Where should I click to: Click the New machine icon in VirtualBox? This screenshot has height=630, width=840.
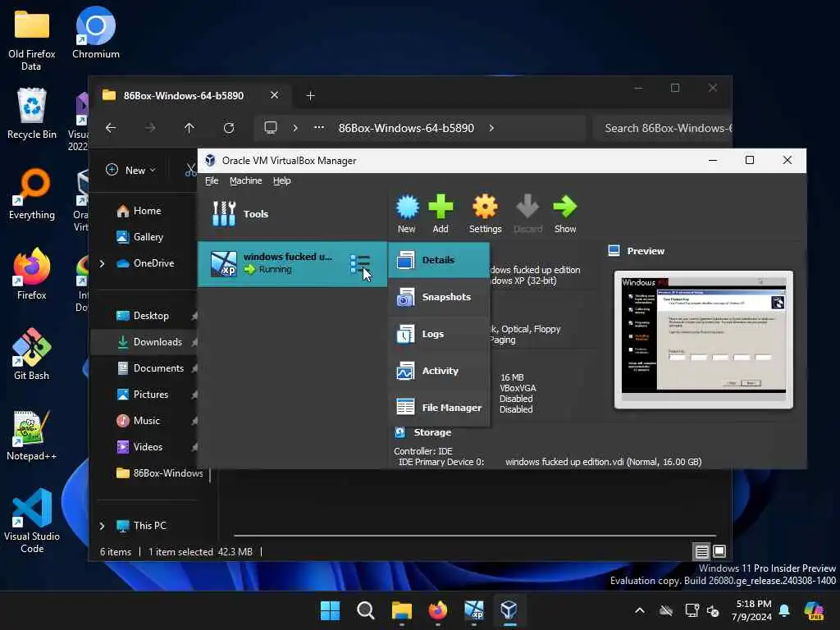tap(407, 214)
